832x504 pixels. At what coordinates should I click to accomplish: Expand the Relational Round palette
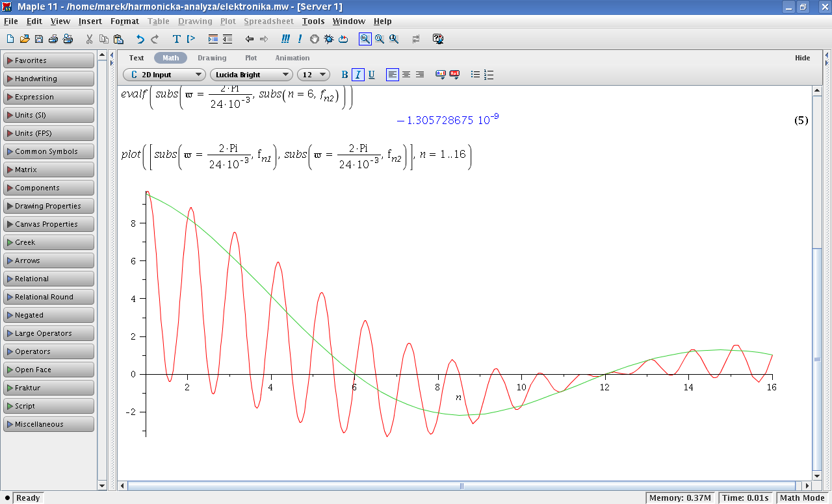(49, 297)
